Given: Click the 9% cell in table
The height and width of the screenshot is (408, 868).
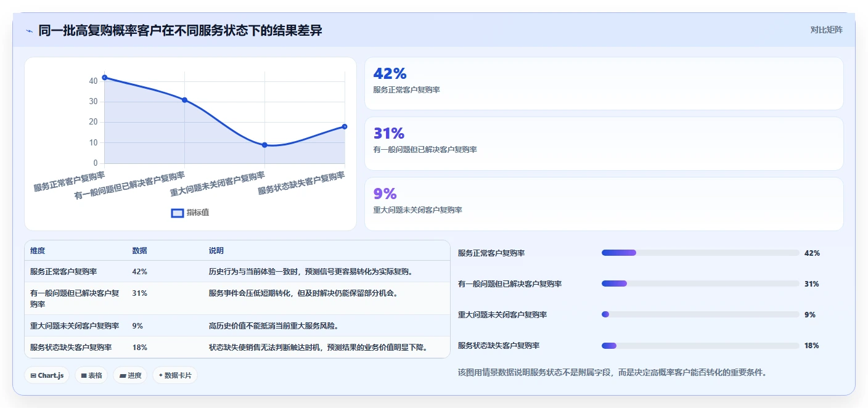Looking at the screenshot, I should coord(137,325).
